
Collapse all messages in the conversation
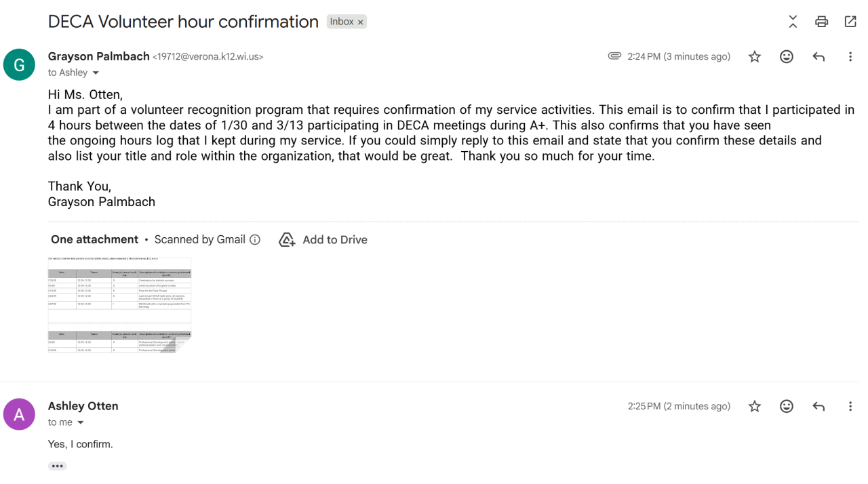pyautogui.click(x=793, y=22)
